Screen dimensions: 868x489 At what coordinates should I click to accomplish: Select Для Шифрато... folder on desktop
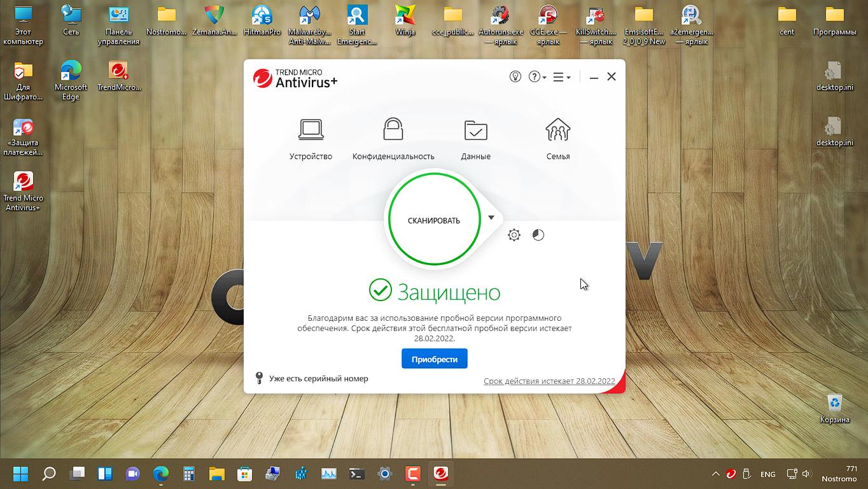[x=24, y=81]
